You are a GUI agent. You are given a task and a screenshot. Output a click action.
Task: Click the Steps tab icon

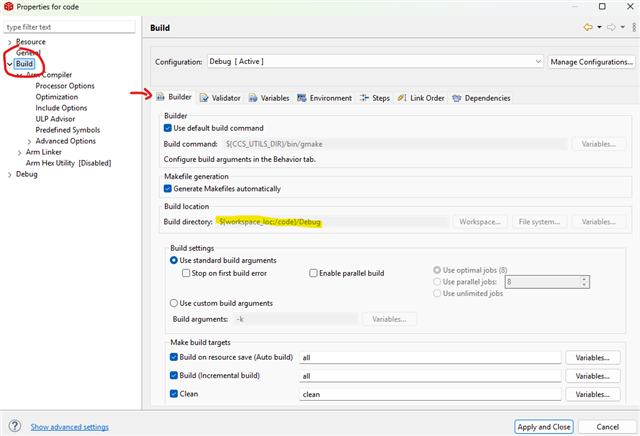(x=364, y=98)
